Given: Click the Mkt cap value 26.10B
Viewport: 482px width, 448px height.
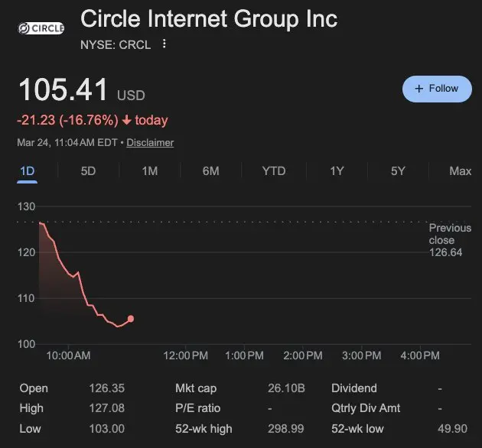Looking at the screenshot, I should point(286,388).
